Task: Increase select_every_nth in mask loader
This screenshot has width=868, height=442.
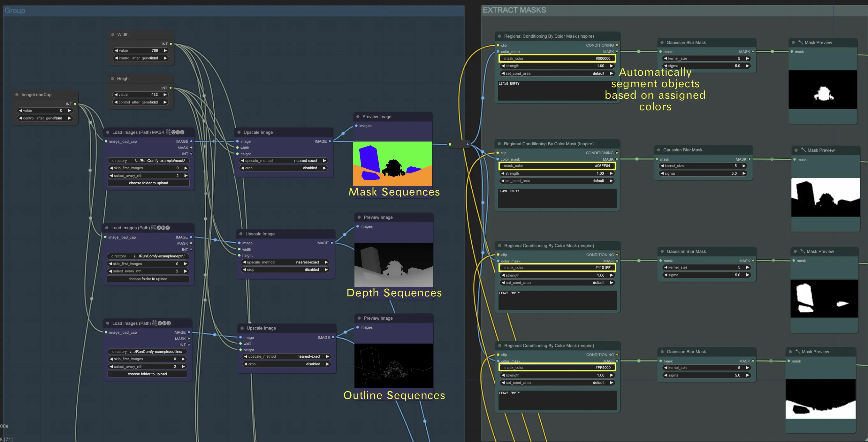Action: coord(186,176)
